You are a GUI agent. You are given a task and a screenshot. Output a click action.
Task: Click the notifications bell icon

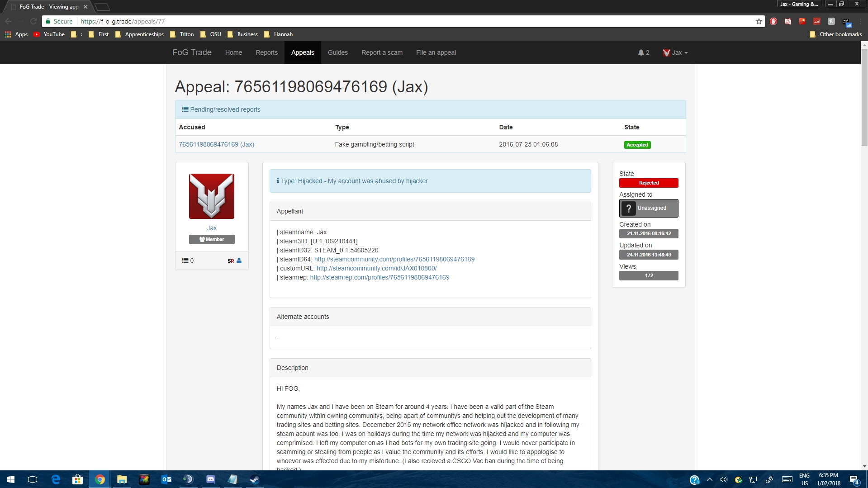pos(641,52)
